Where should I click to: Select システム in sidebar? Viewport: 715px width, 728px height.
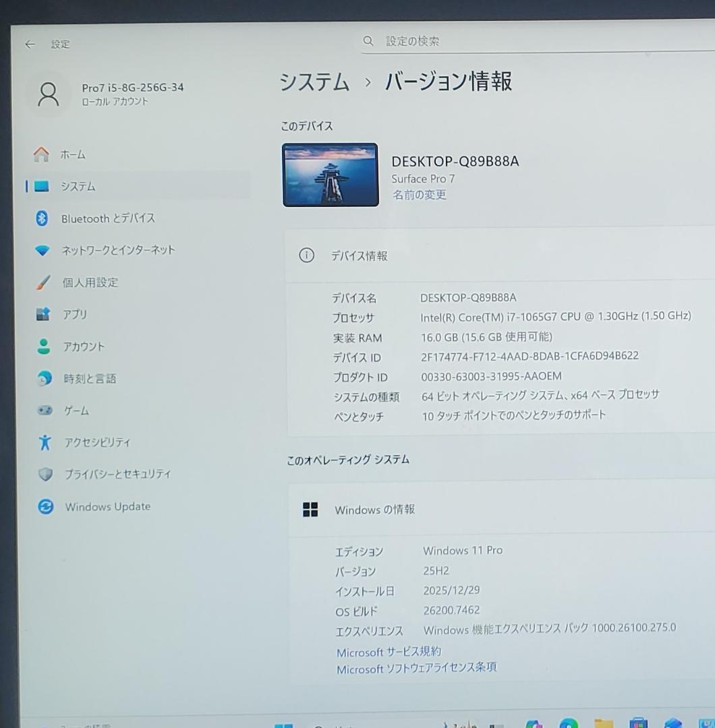click(78, 186)
